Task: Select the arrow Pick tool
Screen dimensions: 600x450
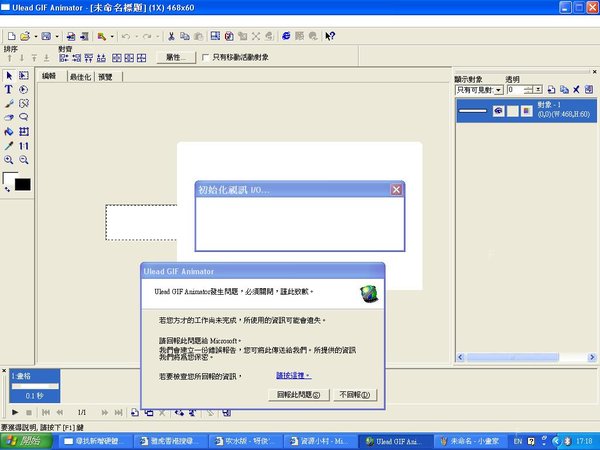Action: click(x=9, y=75)
